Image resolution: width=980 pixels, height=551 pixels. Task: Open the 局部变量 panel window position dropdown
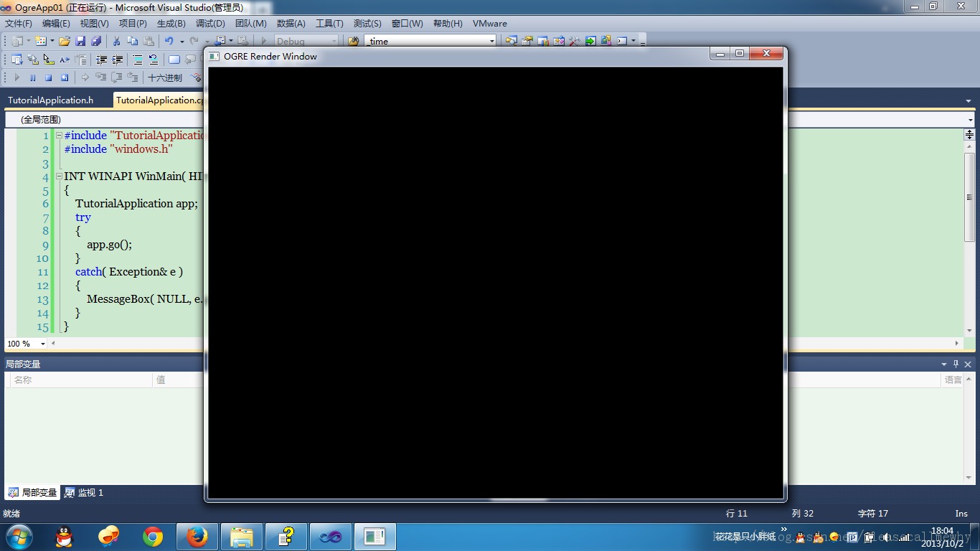pyautogui.click(x=944, y=364)
